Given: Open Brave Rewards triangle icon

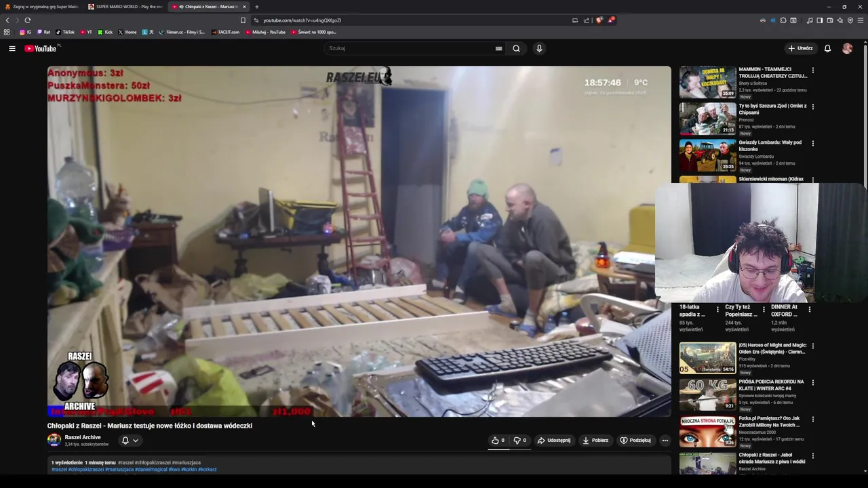Looking at the screenshot, I should tap(611, 20).
